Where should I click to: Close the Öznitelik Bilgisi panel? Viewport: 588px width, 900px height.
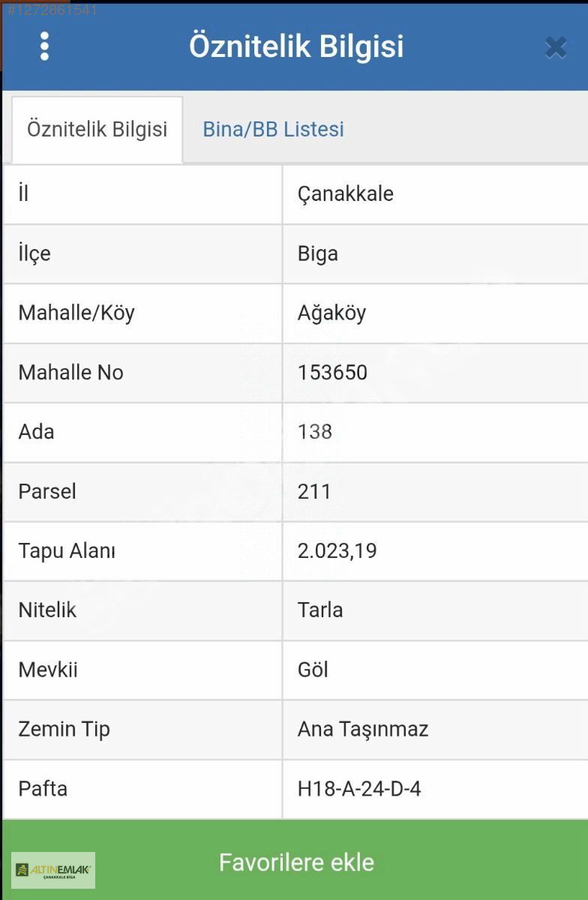point(556,48)
